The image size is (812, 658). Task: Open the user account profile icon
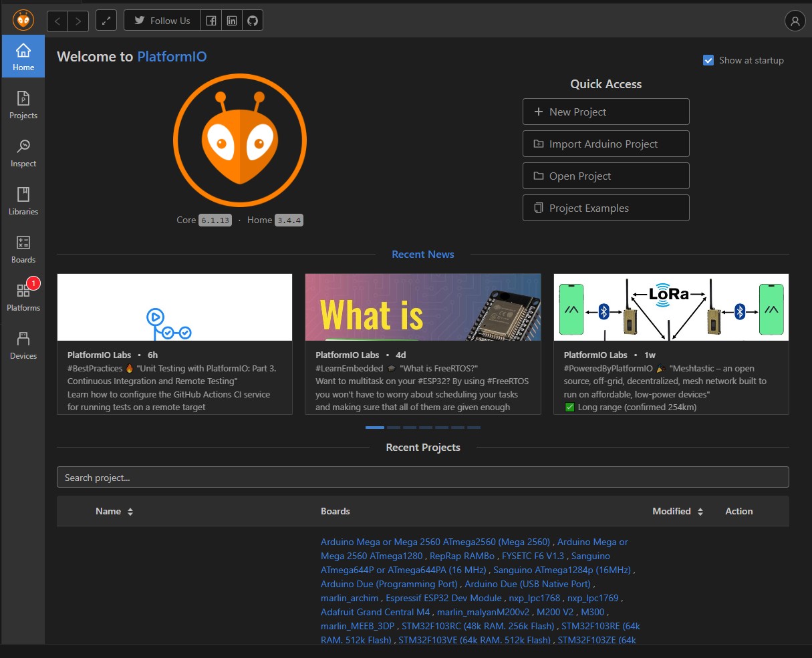click(x=795, y=21)
